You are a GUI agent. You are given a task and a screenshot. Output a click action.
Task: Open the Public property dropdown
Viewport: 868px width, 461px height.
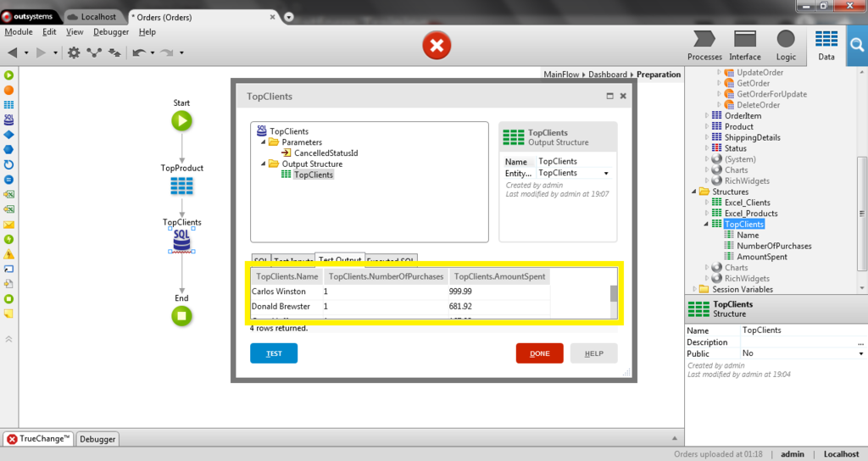coord(861,353)
